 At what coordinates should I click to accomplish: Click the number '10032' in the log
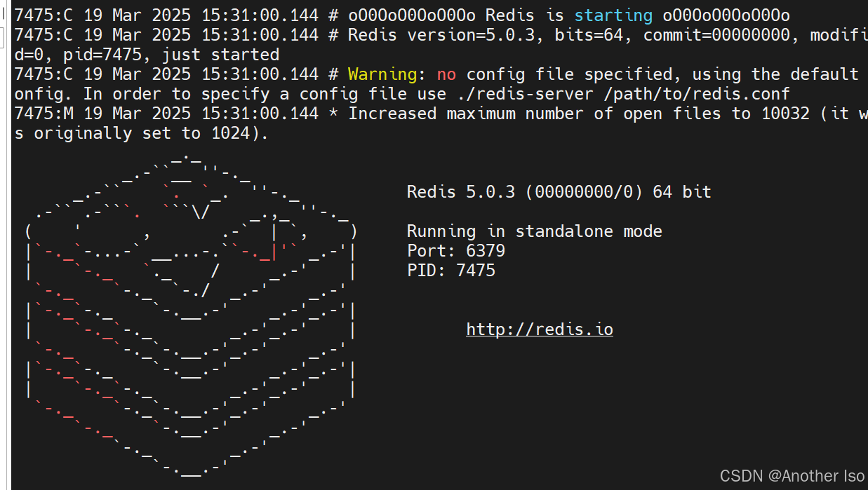[785, 113]
